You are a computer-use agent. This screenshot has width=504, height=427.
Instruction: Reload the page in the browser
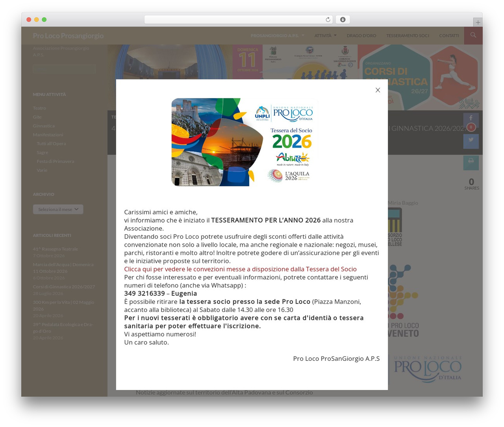pyautogui.click(x=328, y=20)
